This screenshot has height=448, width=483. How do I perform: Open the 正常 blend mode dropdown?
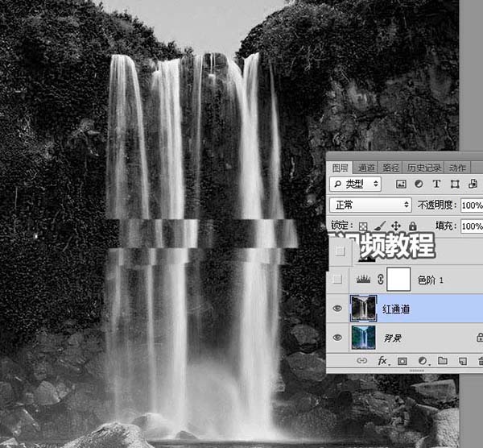(x=371, y=205)
